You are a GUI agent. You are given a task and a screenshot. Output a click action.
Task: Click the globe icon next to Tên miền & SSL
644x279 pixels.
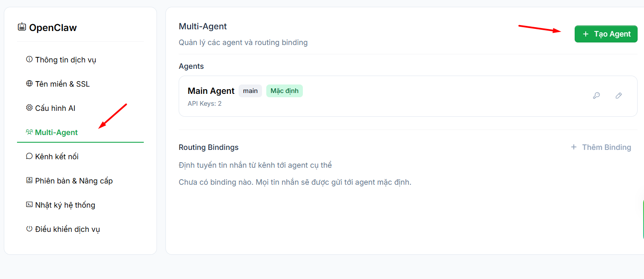pos(28,83)
